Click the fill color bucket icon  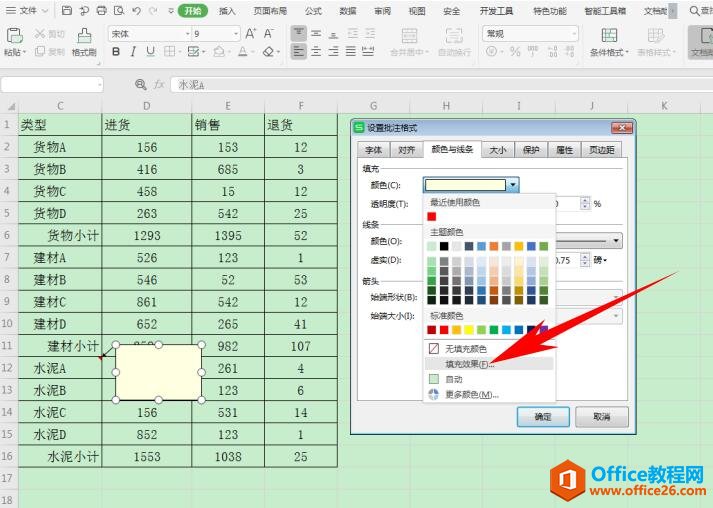coord(219,51)
